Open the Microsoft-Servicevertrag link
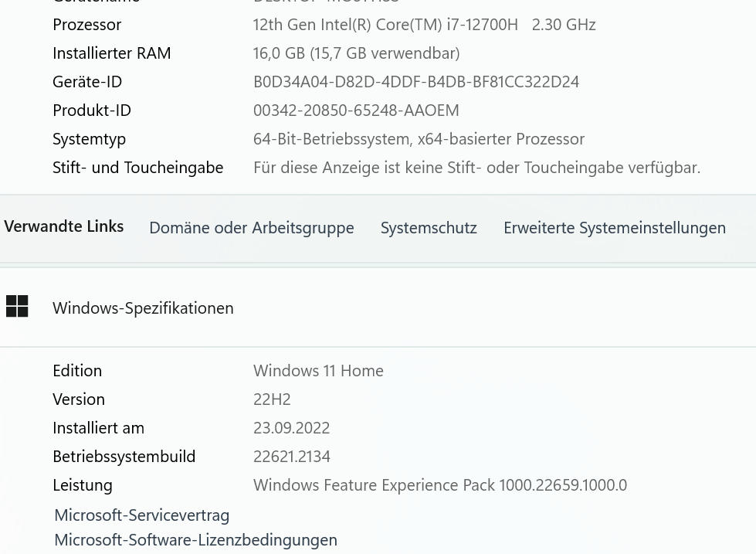 tap(142, 515)
